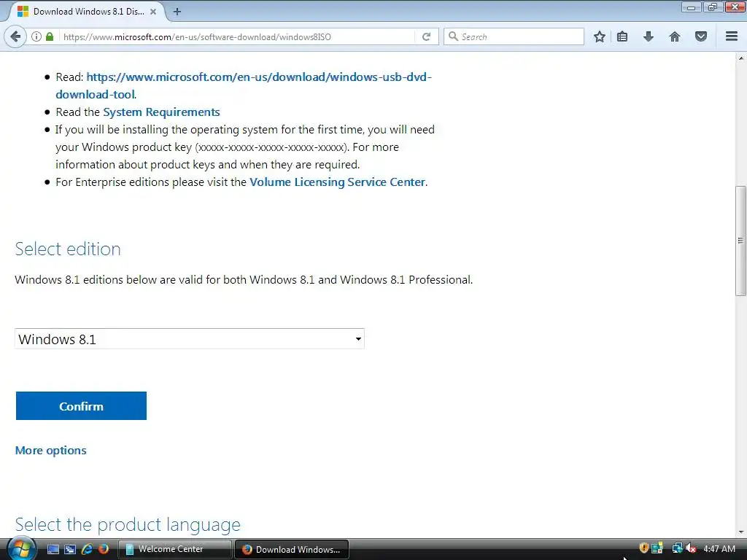747x560 pixels.
Task: Restore down the Firefox window
Action: (x=712, y=7)
